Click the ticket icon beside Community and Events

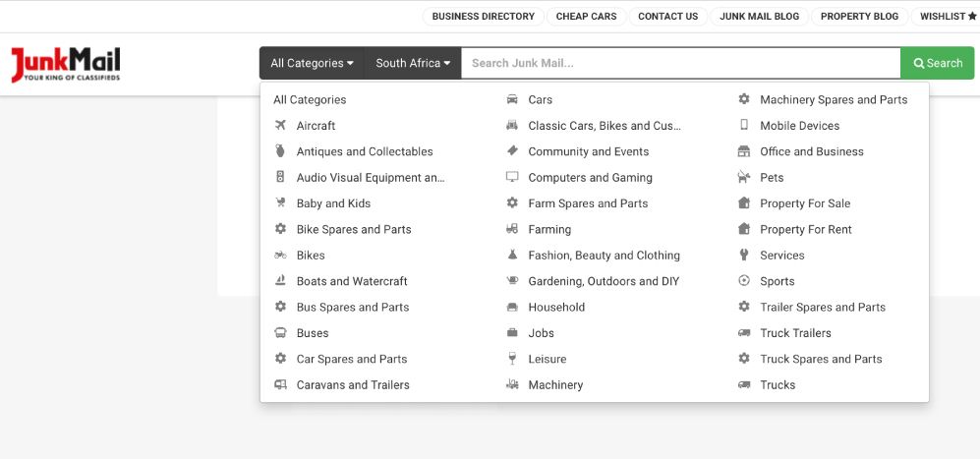coord(512,150)
